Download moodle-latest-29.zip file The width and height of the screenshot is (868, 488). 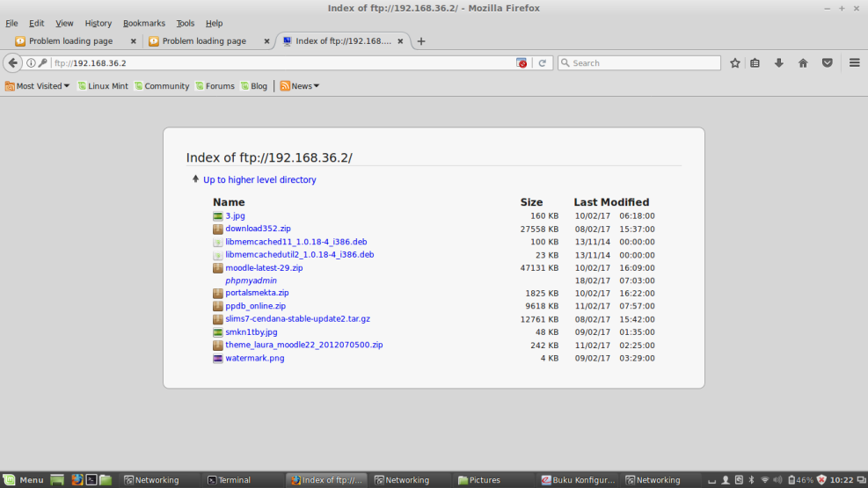(264, 268)
